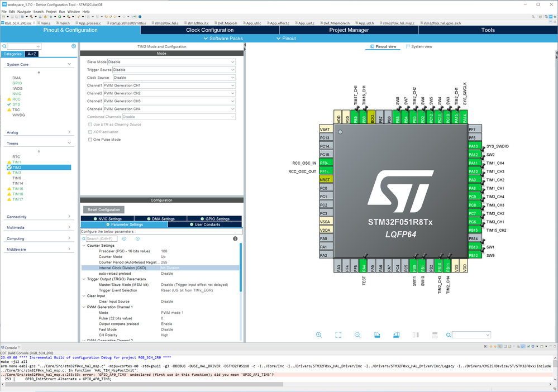Go to next parameter search result

coord(137,238)
